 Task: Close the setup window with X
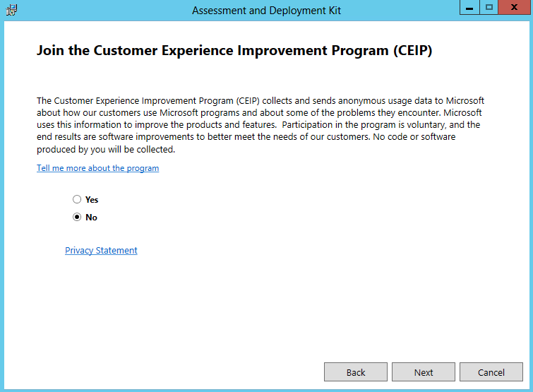pos(515,8)
